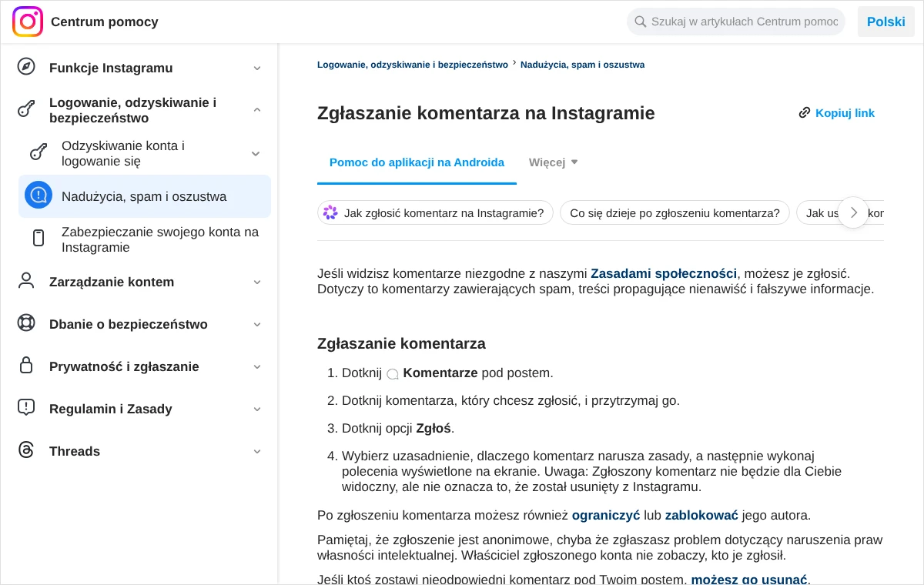Click the right arrow to scroll question chips
Screen dimensions: 924x585
pyautogui.click(x=853, y=212)
